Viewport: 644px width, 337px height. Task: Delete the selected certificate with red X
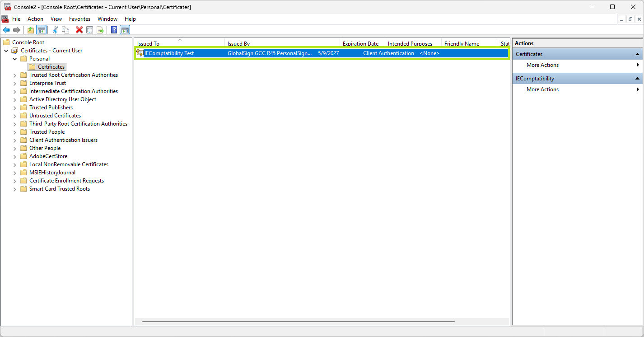pyautogui.click(x=79, y=30)
